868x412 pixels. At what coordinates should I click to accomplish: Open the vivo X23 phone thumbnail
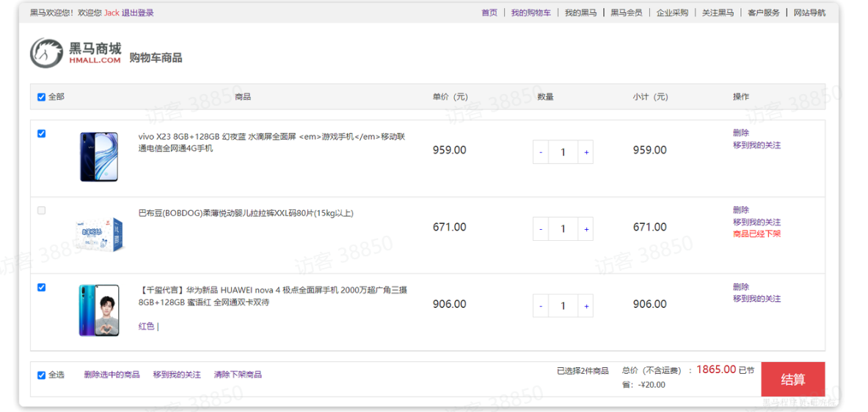coord(98,156)
